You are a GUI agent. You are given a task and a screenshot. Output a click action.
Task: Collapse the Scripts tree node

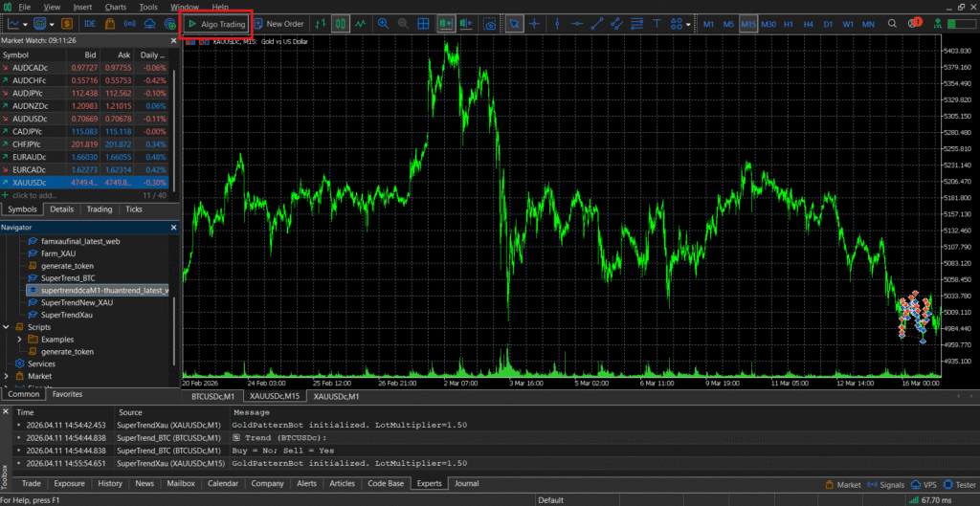point(8,327)
